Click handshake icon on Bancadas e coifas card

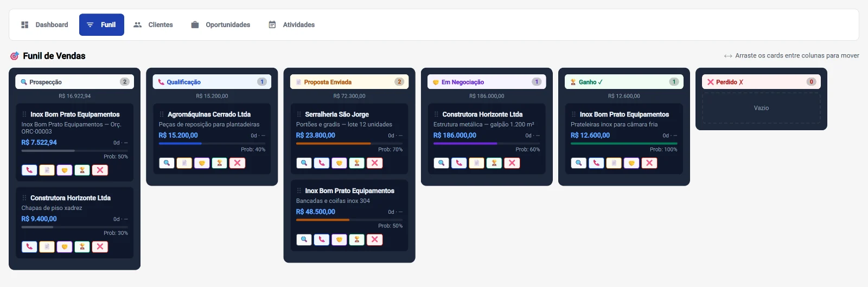point(339,239)
